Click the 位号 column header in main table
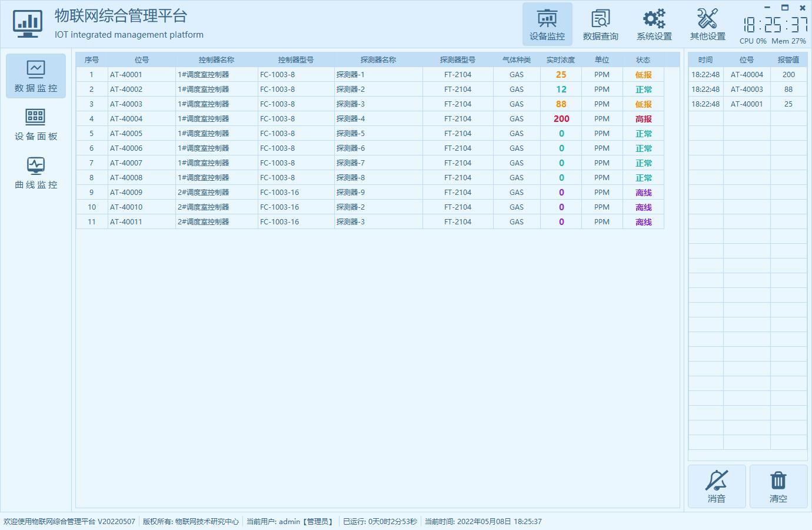812x530 pixels. pos(141,60)
